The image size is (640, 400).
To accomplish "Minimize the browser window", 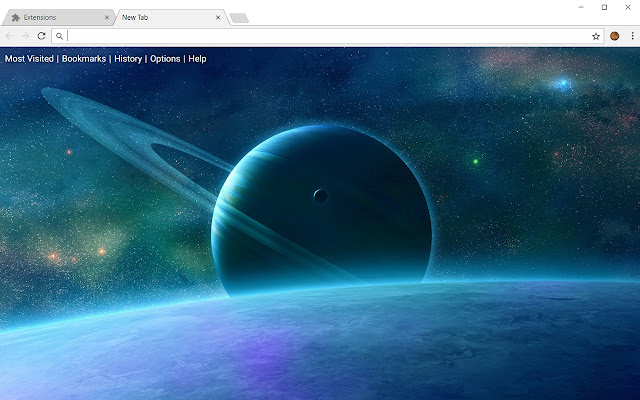I will pyautogui.click(x=581, y=7).
